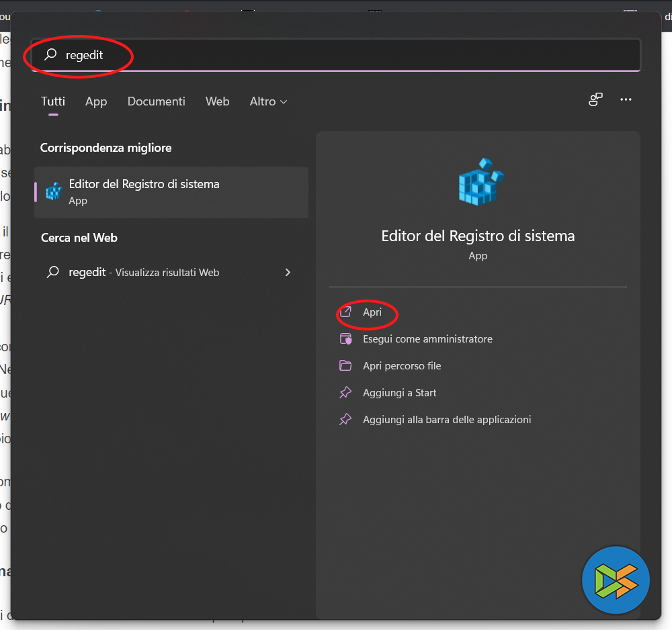The width and height of the screenshot is (672, 630).
Task: Expand the Altro dropdown
Action: click(268, 101)
